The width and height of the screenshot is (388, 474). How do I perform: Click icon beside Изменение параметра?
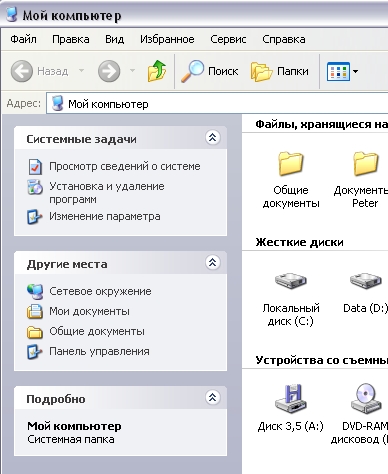coord(35,217)
